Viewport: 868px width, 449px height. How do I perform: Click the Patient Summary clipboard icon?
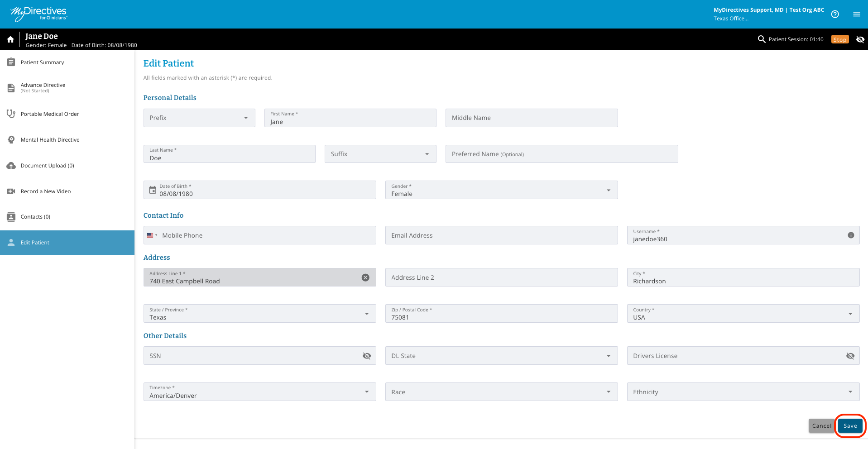(11, 62)
